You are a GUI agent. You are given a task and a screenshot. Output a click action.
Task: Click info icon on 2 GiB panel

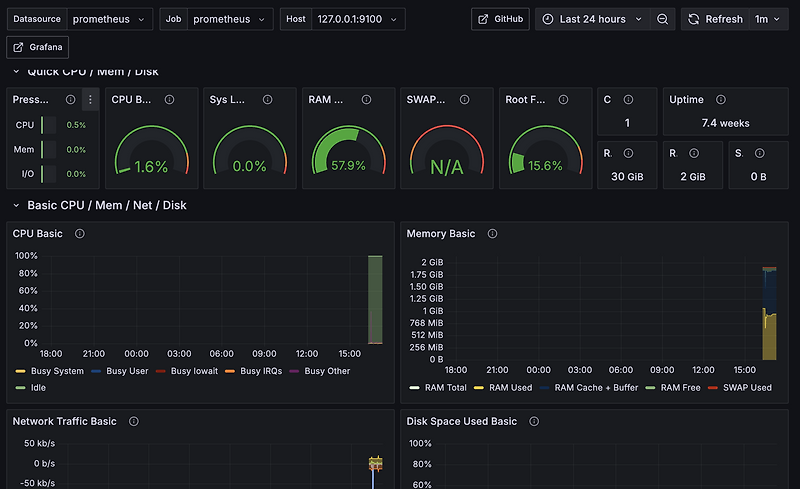694,153
